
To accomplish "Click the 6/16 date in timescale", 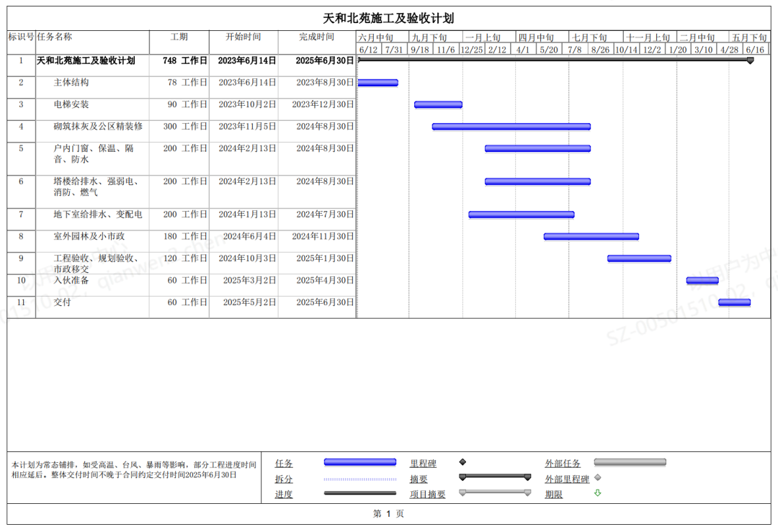I will point(755,50).
